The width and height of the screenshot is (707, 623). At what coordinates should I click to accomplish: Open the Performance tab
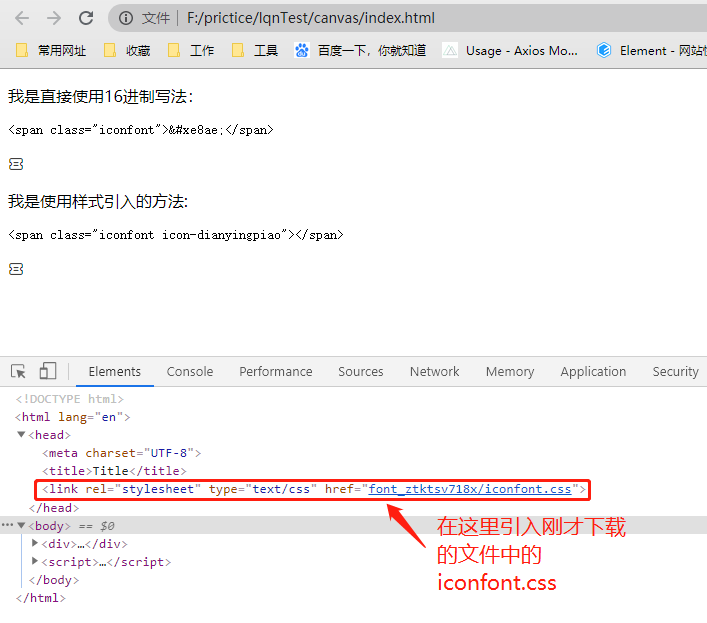point(275,371)
